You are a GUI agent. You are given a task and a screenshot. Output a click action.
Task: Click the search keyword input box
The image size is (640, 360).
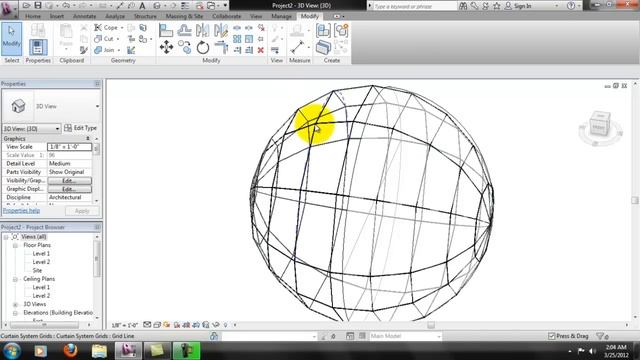click(414, 6)
